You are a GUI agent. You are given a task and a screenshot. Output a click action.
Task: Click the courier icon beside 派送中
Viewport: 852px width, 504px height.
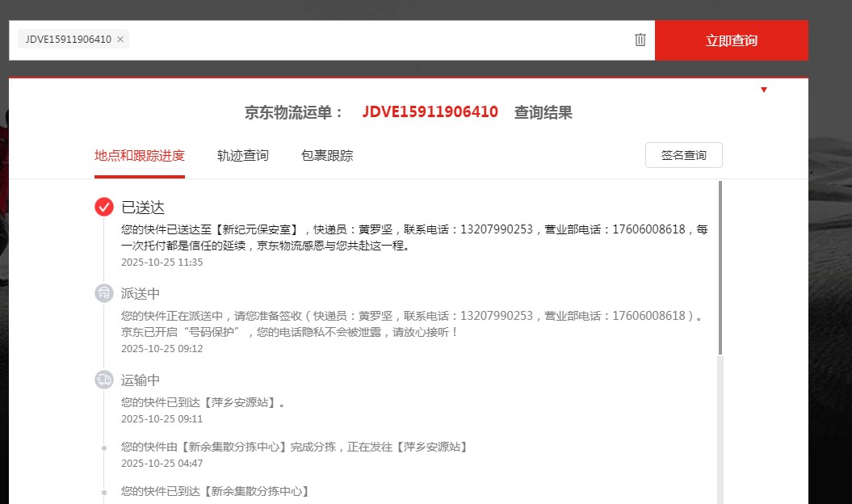tap(104, 293)
